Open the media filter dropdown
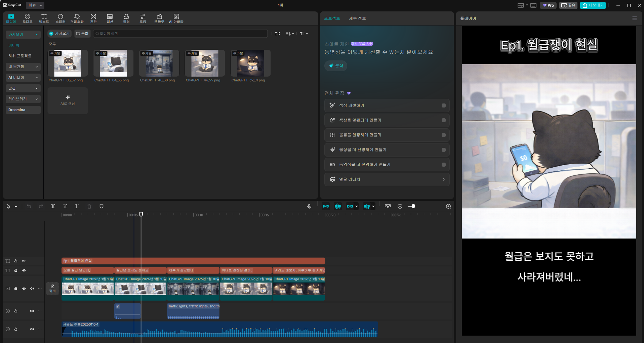Viewport: 644px width, 343px height. coord(304,34)
